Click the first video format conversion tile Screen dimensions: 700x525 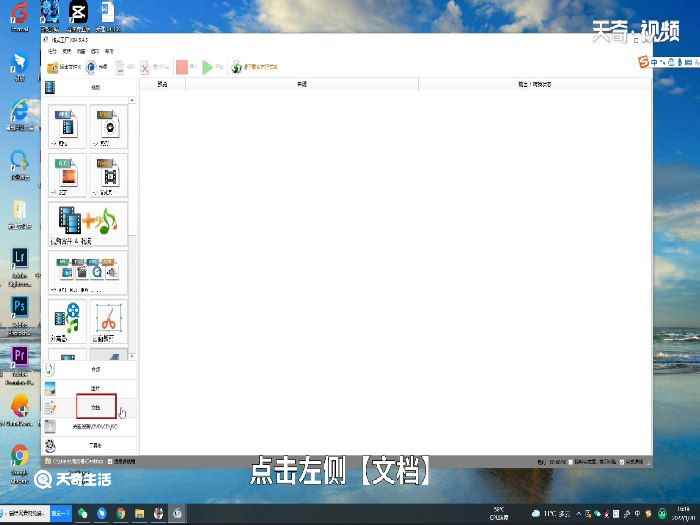67,128
